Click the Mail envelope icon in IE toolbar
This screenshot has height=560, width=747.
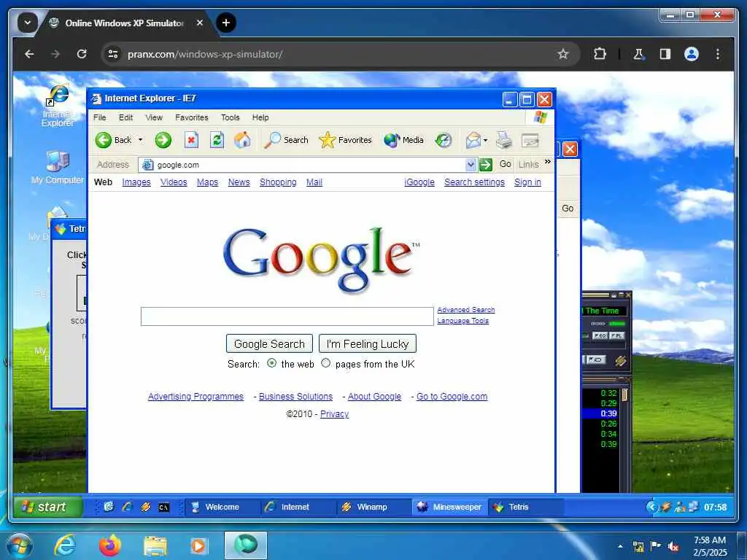pyautogui.click(x=473, y=140)
